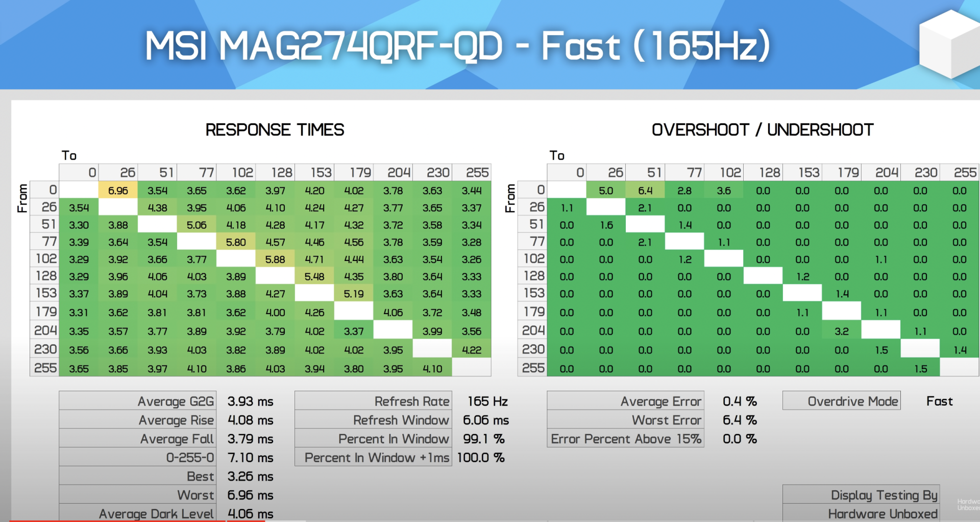Click the "100.0 %" value
The width and height of the screenshot is (980, 522).
tap(481, 458)
